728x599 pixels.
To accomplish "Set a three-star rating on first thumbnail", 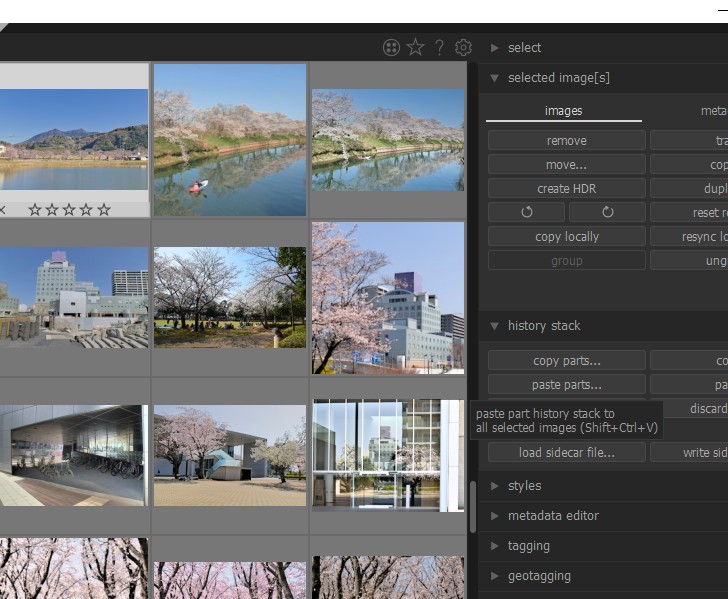I will tap(69, 210).
